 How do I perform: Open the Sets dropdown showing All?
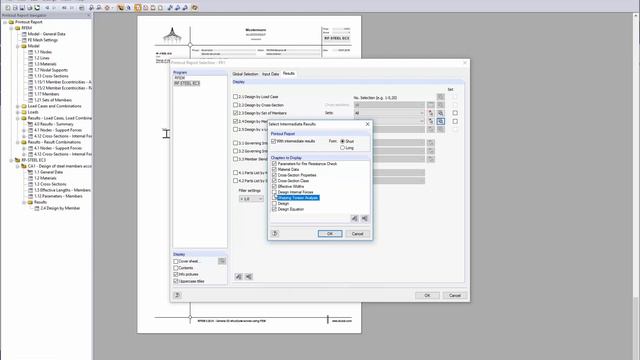point(389,113)
